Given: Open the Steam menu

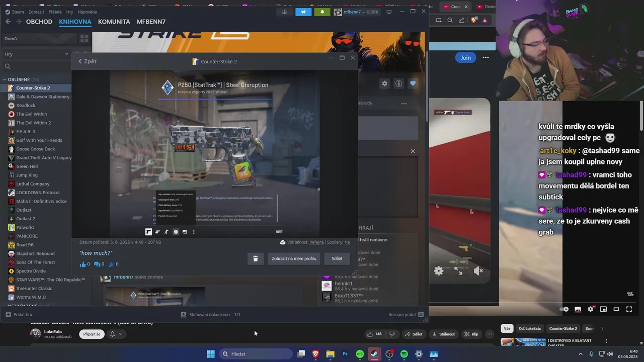Looking at the screenshot, I should click(15, 12).
